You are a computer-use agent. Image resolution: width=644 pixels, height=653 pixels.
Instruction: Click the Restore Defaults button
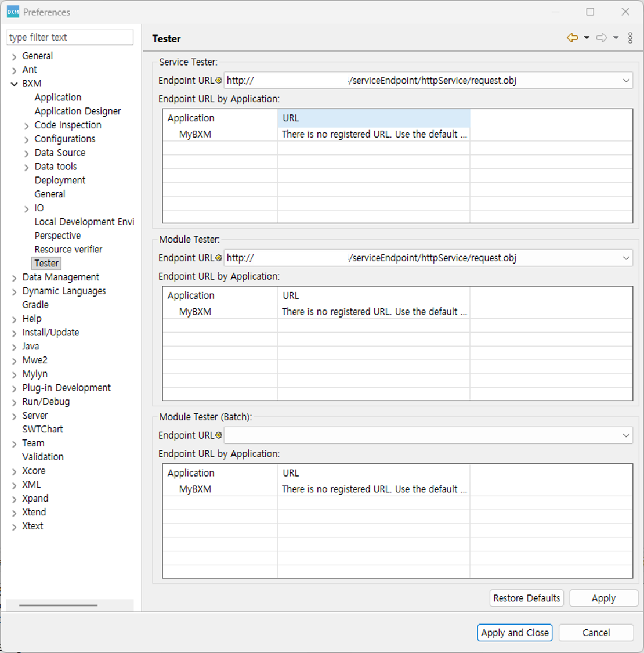[x=526, y=598]
